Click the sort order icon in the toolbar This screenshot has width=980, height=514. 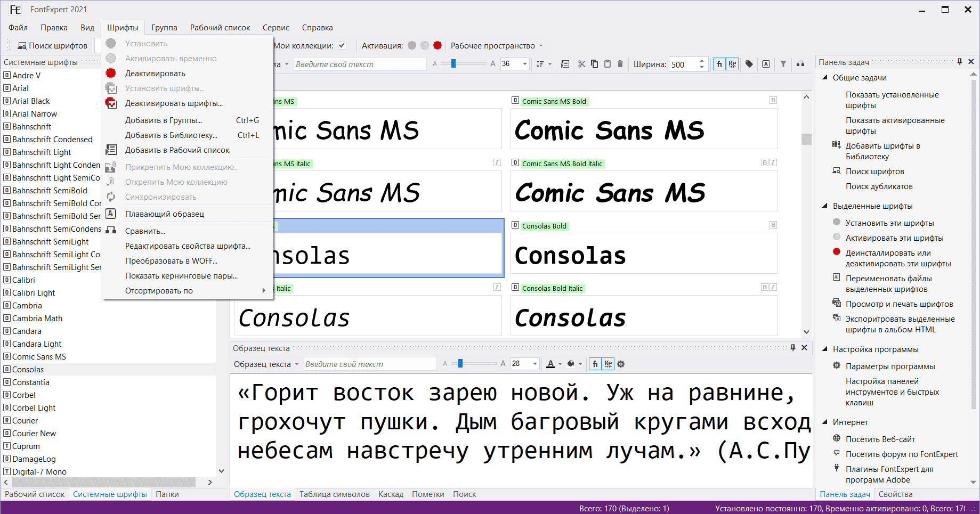[540, 64]
